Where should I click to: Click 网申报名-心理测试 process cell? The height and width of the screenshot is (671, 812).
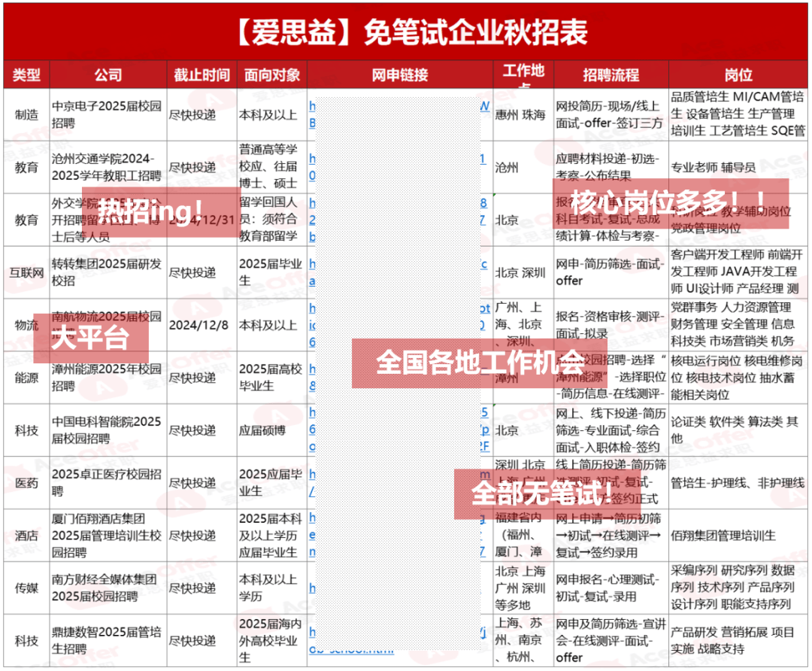(x=611, y=588)
